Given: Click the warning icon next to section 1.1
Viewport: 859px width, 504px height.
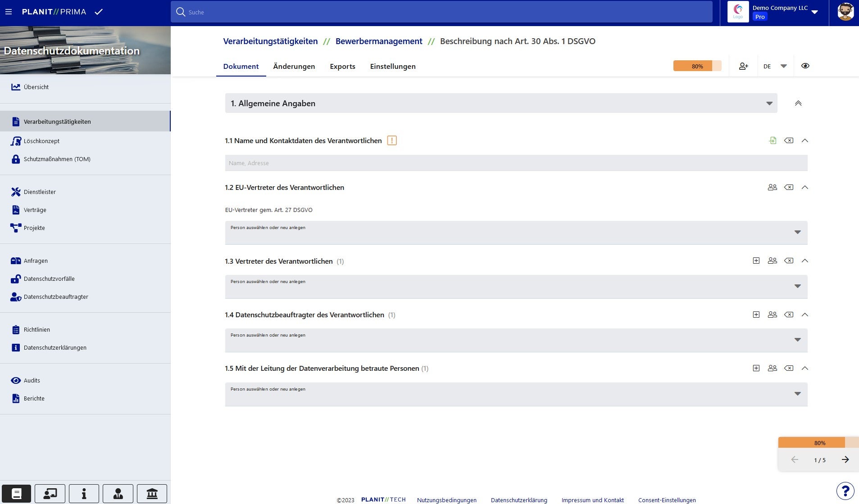Looking at the screenshot, I should [392, 140].
